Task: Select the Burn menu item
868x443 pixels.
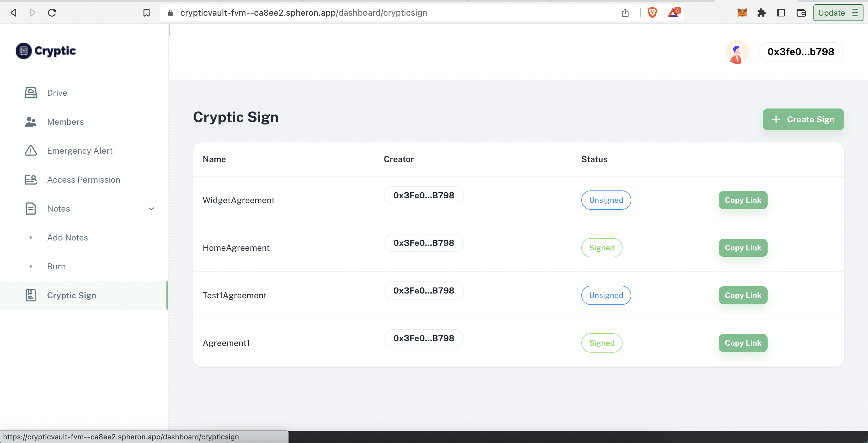Action: tap(56, 266)
